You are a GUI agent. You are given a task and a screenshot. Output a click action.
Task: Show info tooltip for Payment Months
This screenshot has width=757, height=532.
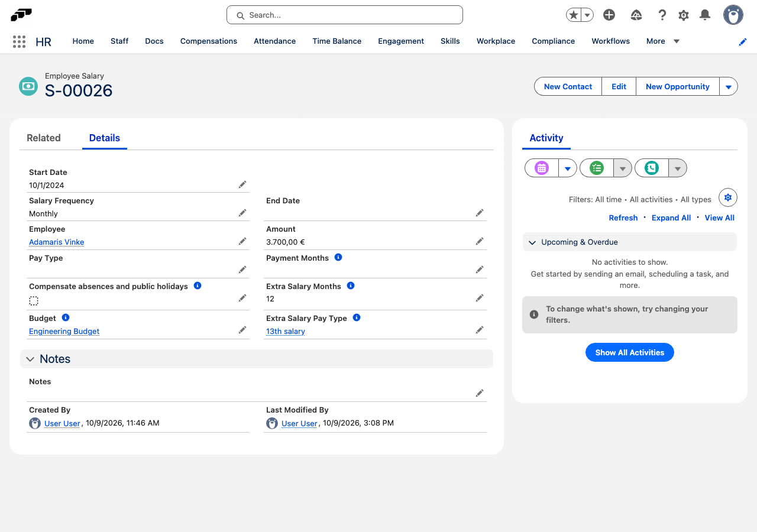[338, 257]
